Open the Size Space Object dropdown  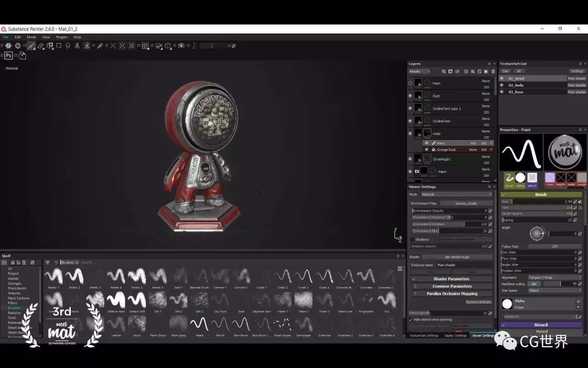[555, 290]
